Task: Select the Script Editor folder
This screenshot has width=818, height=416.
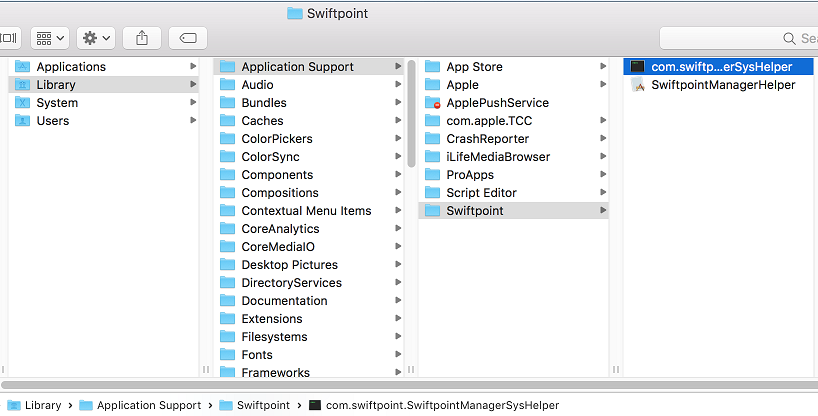Action: click(513, 193)
